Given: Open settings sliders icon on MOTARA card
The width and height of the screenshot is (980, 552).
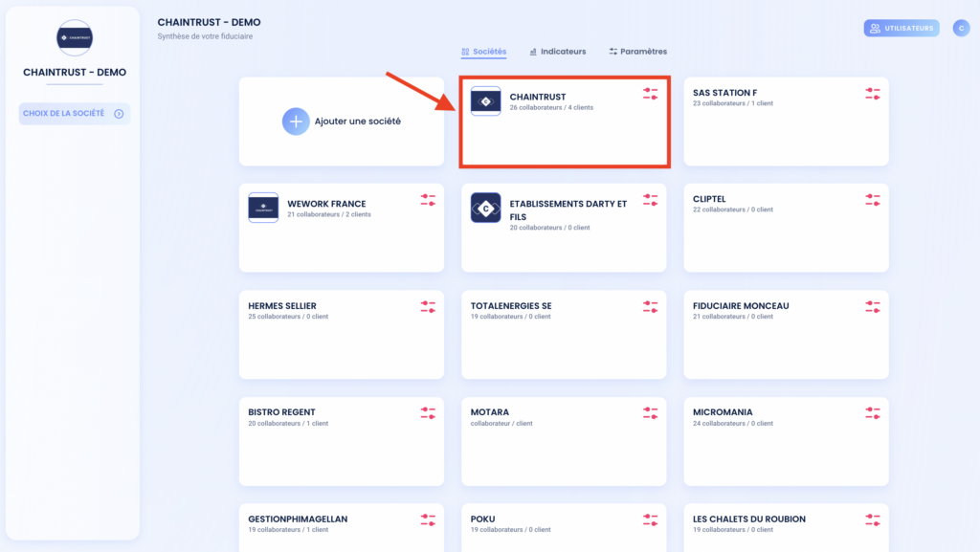Looking at the screenshot, I should pos(650,413).
